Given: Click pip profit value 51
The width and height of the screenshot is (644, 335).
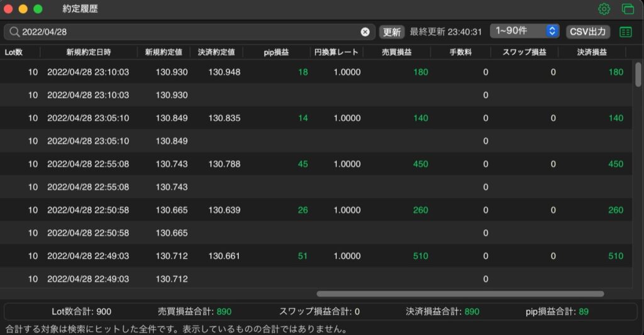Looking at the screenshot, I should coord(303,256).
